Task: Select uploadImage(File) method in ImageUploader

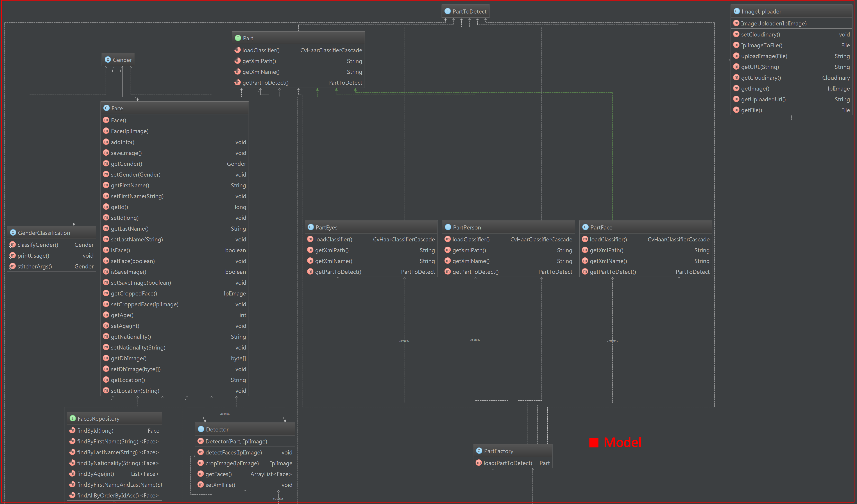Action: (x=764, y=56)
